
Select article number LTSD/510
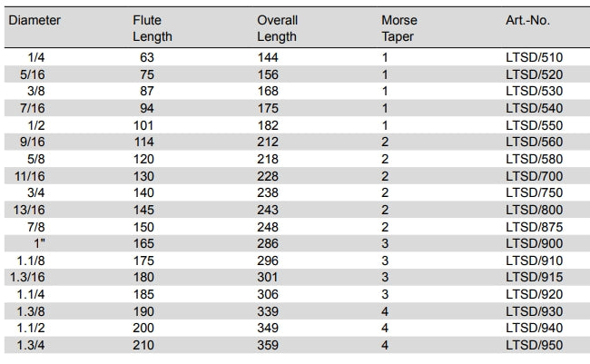(x=534, y=57)
